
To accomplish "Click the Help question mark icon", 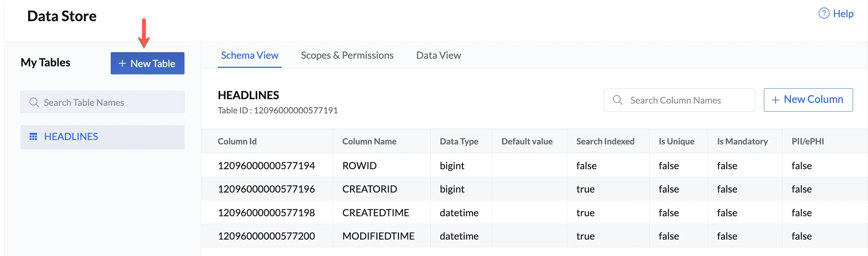I will pos(824,13).
